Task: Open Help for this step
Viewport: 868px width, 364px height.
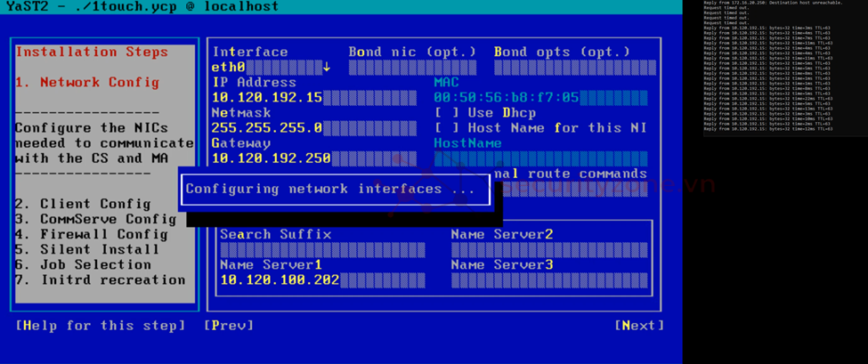Action: [x=101, y=326]
